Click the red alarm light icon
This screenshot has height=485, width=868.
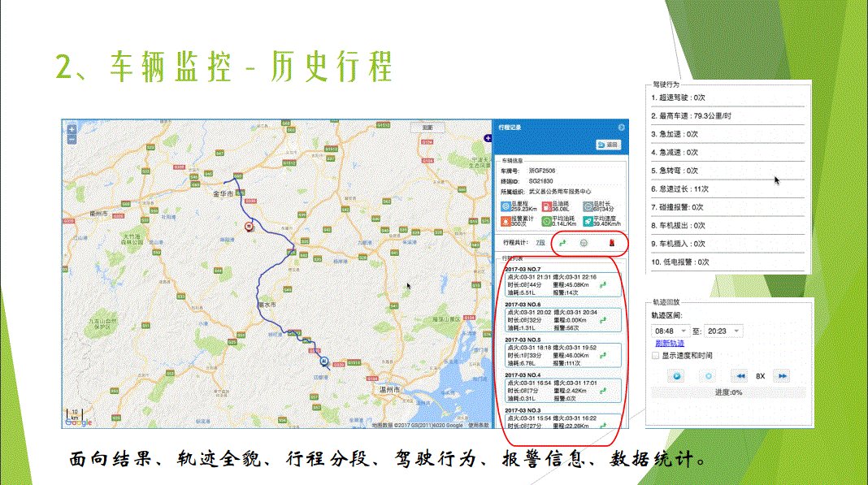[612, 243]
